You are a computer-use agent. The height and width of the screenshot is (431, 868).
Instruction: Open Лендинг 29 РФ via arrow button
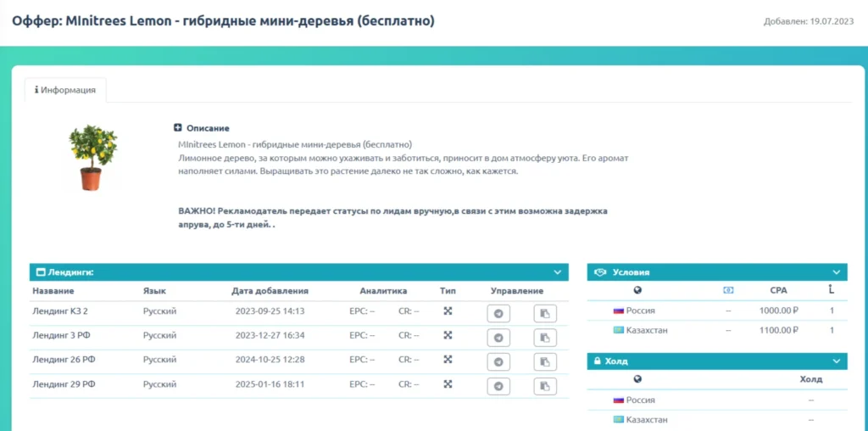pyautogui.click(x=498, y=386)
